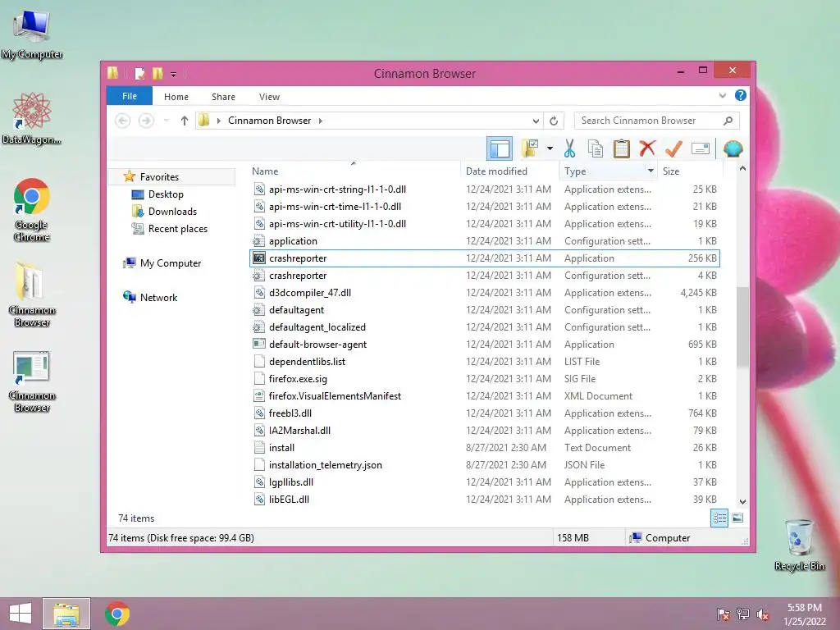Screen dimensions: 840x630
Task: Click the search magnifier icon
Action: pyautogui.click(x=728, y=121)
